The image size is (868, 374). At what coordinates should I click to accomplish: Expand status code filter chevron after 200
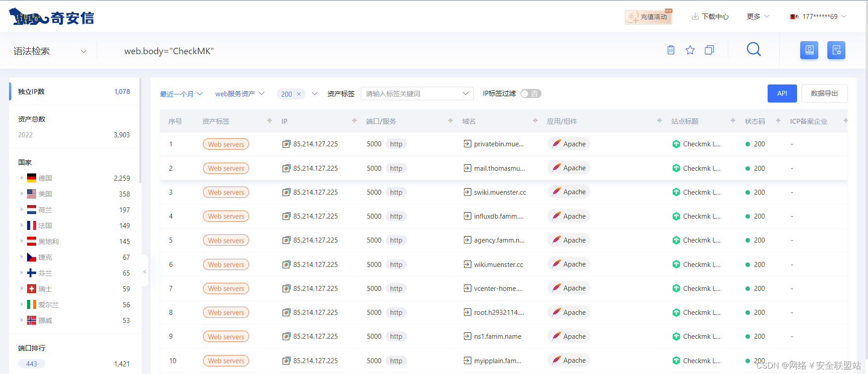point(315,93)
